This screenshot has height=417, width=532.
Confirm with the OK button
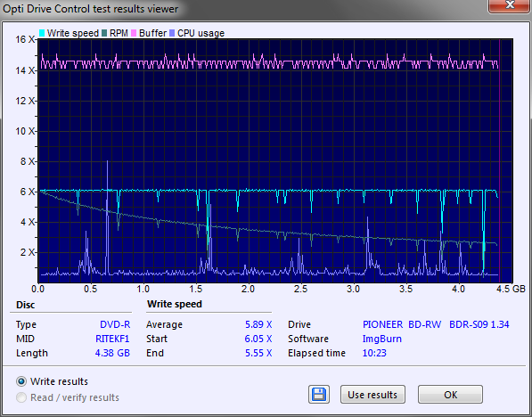450,395
